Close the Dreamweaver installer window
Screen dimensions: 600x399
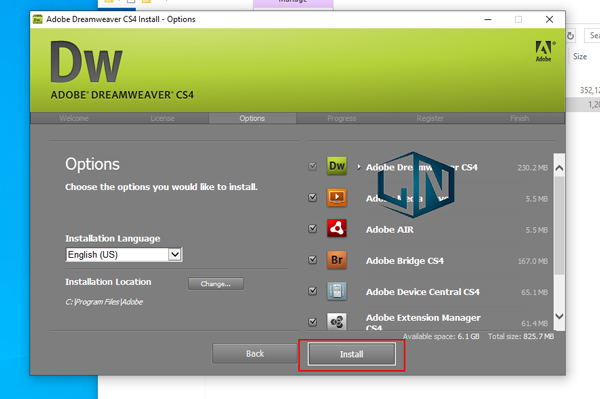tap(549, 19)
